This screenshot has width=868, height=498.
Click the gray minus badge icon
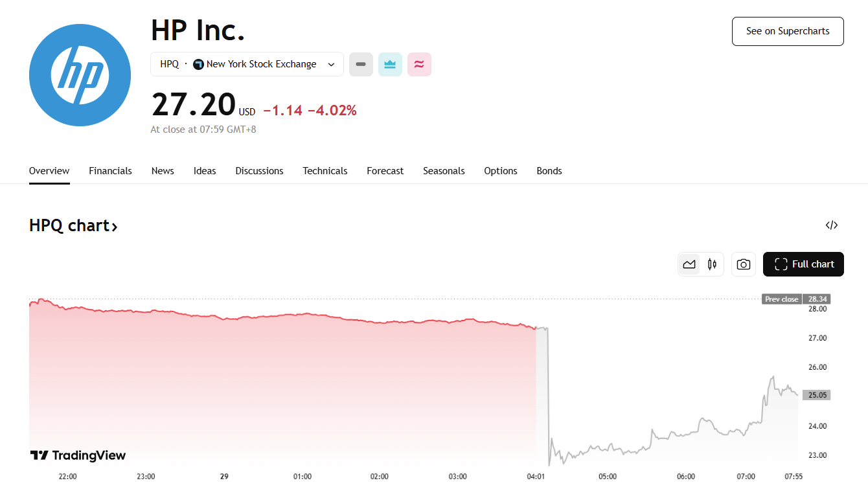361,64
